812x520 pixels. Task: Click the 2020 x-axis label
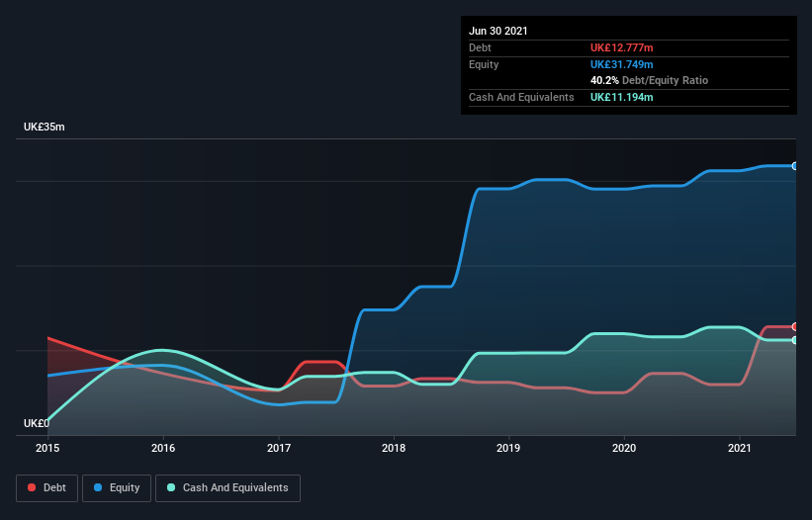pyautogui.click(x=624, y=448)
